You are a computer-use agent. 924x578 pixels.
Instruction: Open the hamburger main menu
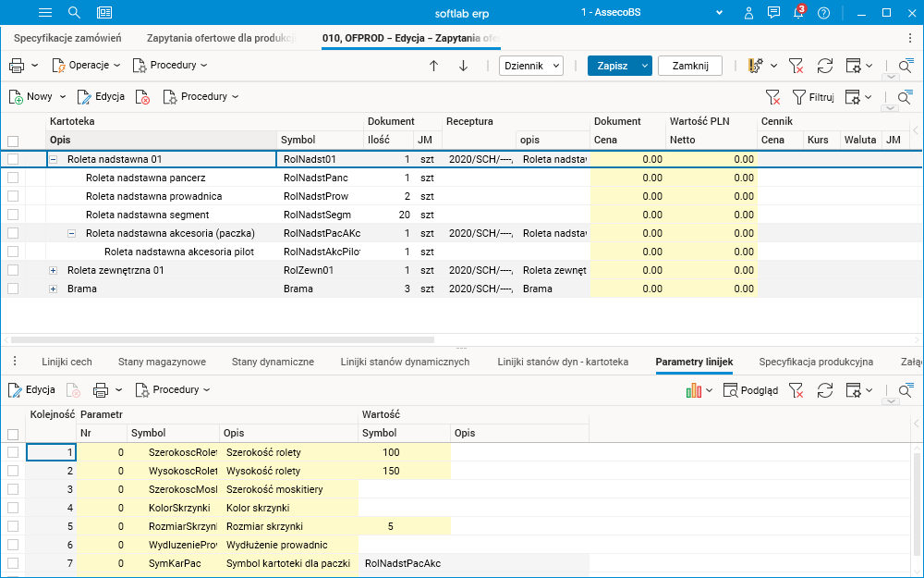click(x=44, y=12)
